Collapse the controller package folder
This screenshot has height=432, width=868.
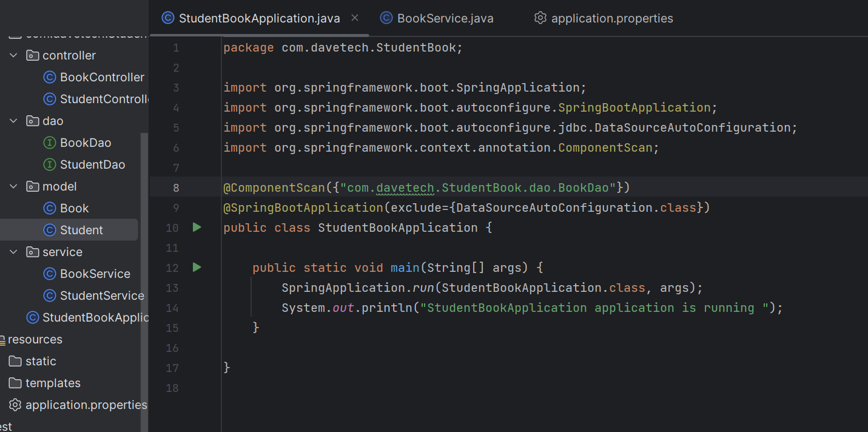coord(13,55)
